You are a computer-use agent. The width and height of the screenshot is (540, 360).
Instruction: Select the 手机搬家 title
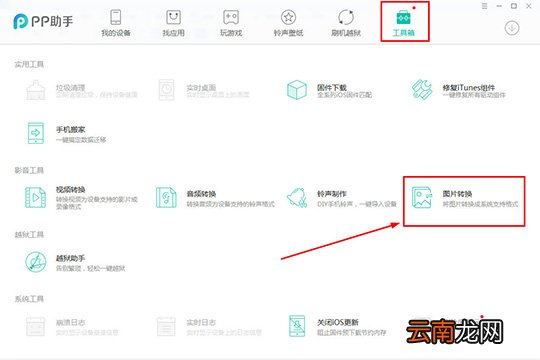click(71, 130)
